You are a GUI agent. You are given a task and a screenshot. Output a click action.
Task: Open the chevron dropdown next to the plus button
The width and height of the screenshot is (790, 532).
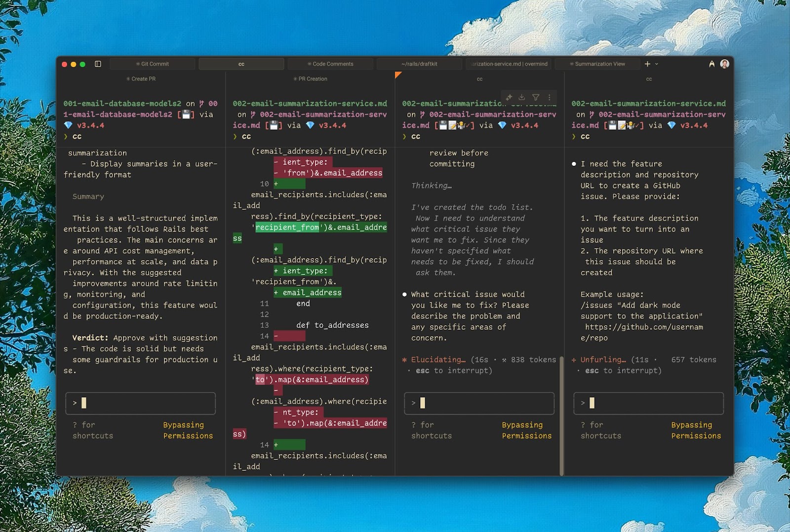pos(656,64)
